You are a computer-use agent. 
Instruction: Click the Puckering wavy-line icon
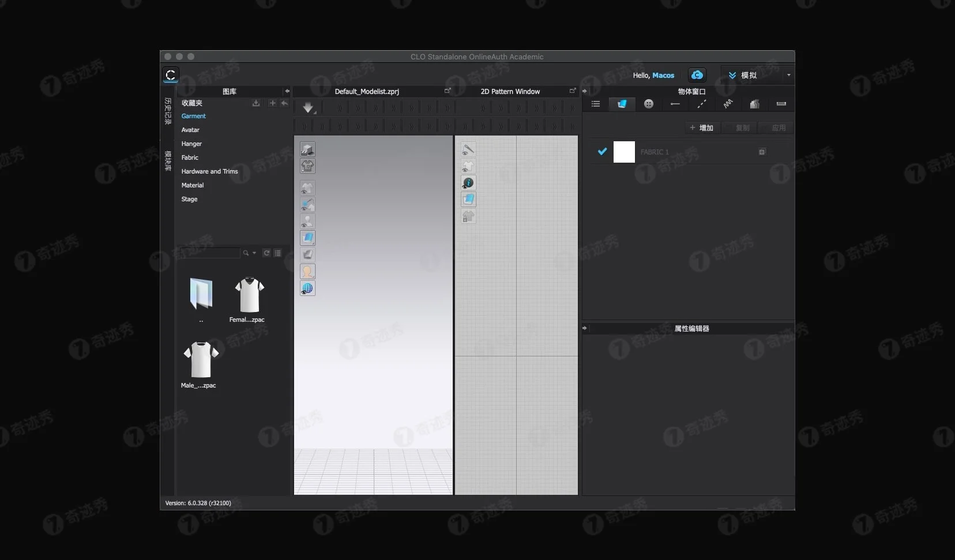point(728,104)
